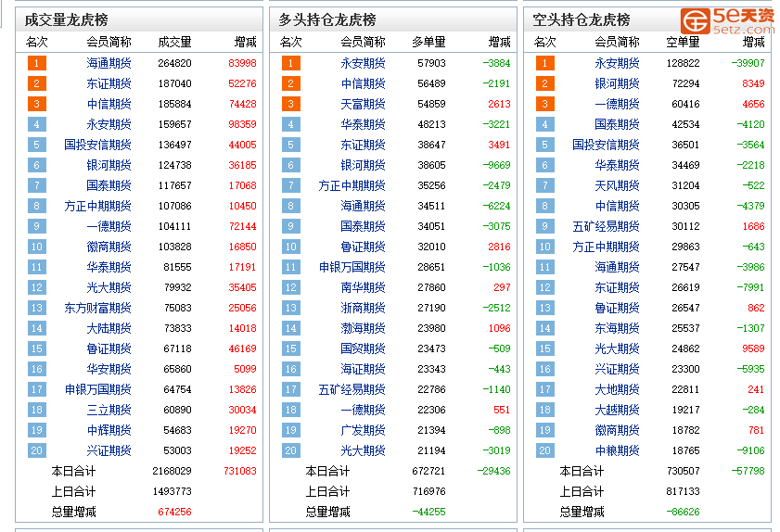Click rank 3 badge in 空头持仓龙虎榜
Image resolution: width=780 pixels, height=532 pixels.
coord(545,104)
